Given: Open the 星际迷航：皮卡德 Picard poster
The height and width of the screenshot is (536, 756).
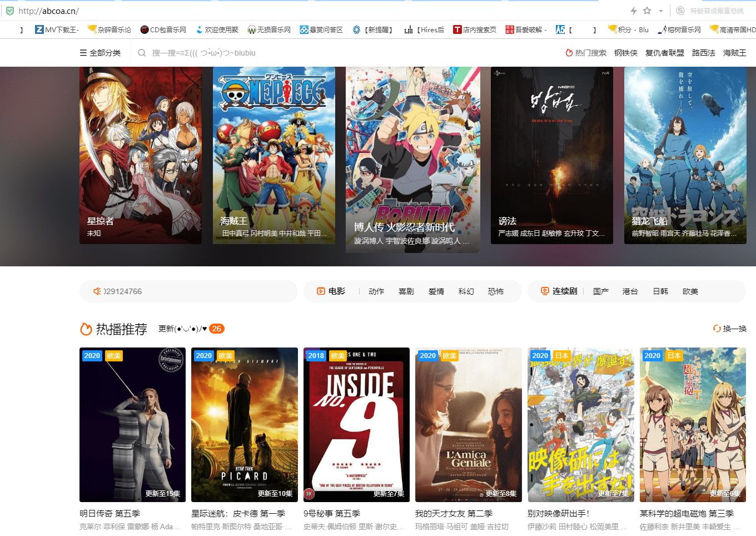Looking at the screenshot, I should coord(245,424).
